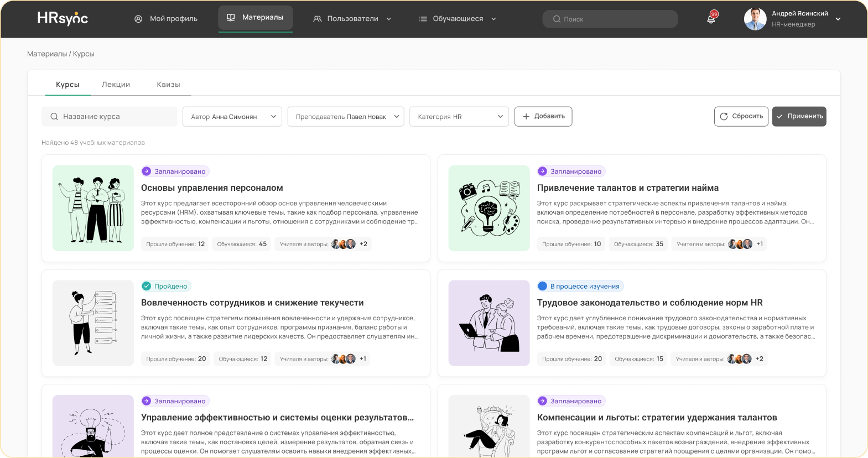This screenshot has width=868, height=458.
Task: Open Компенсации и льготы course title
Action: (657, 418)
